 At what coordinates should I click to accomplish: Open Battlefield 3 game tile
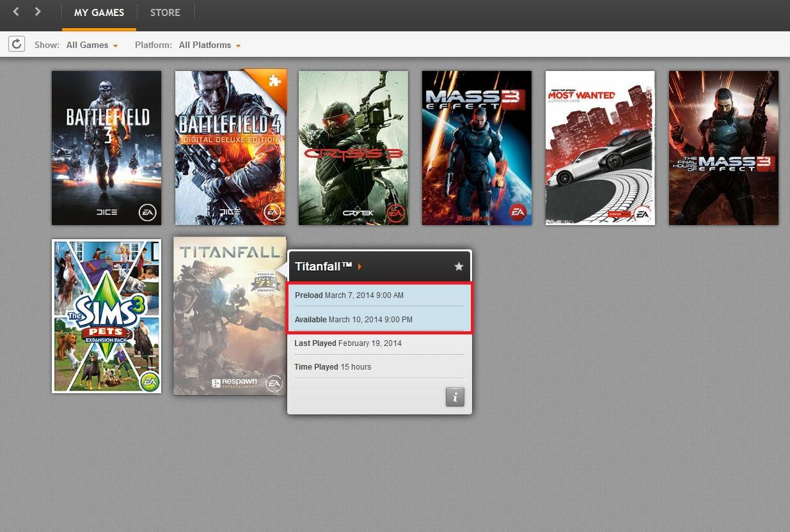point(106,148)
